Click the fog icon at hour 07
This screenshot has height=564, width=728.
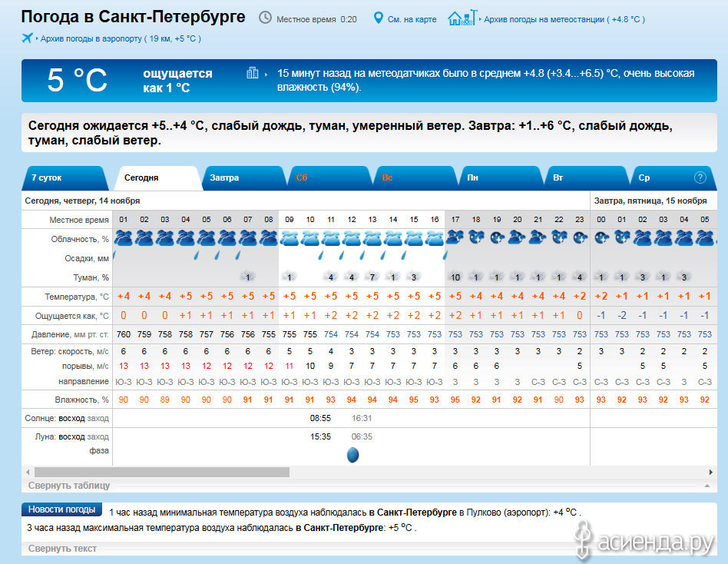click(x=248, y=277)
